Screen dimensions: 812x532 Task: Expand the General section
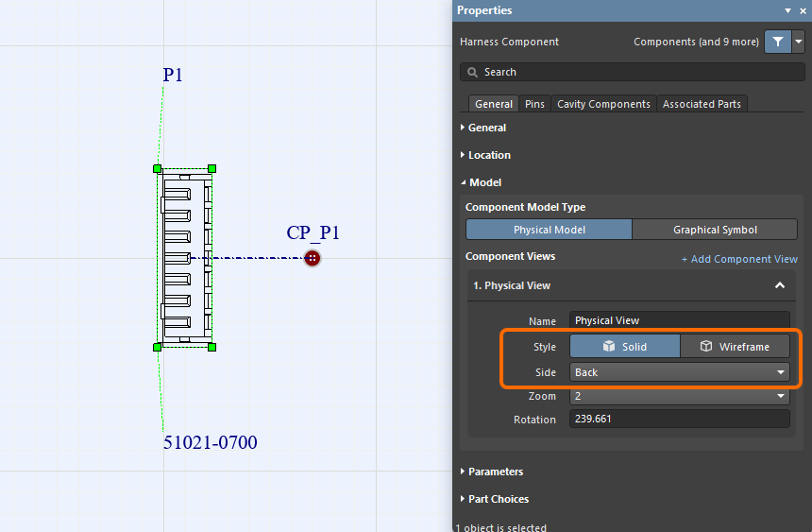(x=483, y=128)
